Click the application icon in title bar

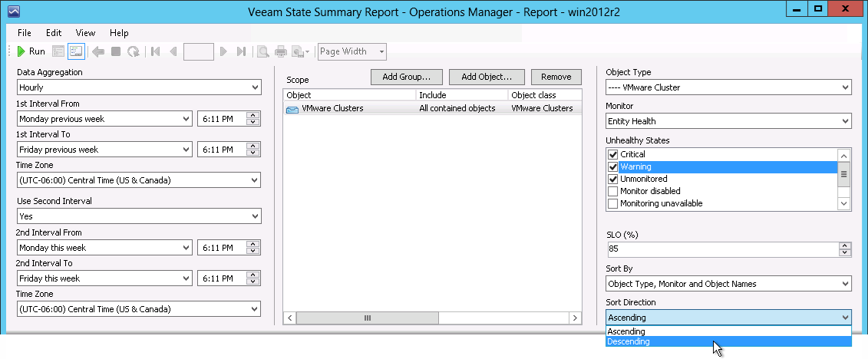pyautogui.click(x=13, y=11)
